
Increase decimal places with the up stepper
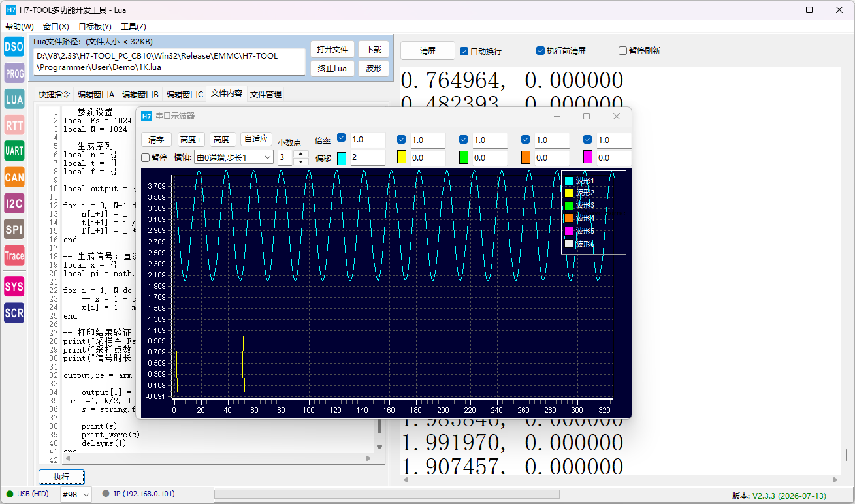(x=301, y=153)
